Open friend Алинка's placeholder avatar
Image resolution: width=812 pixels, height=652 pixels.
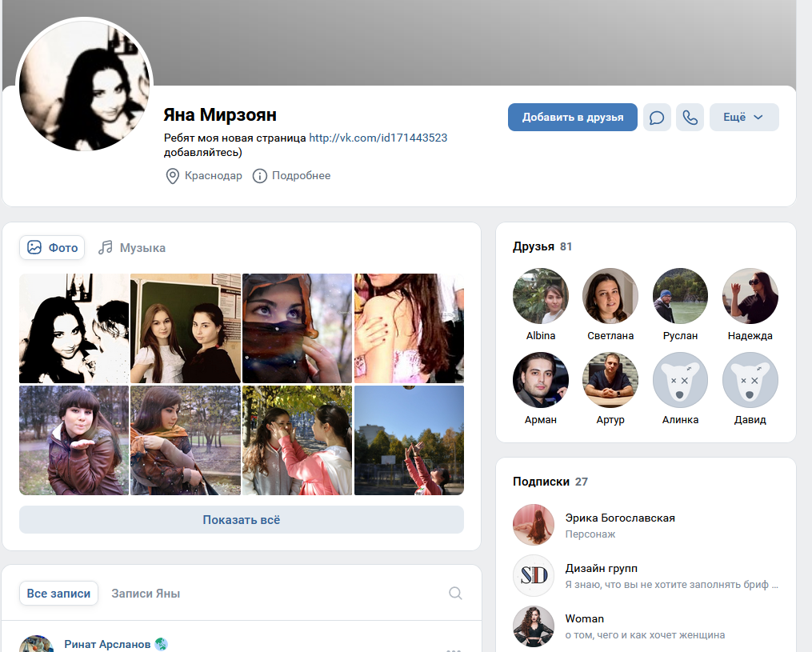point(680,380)
